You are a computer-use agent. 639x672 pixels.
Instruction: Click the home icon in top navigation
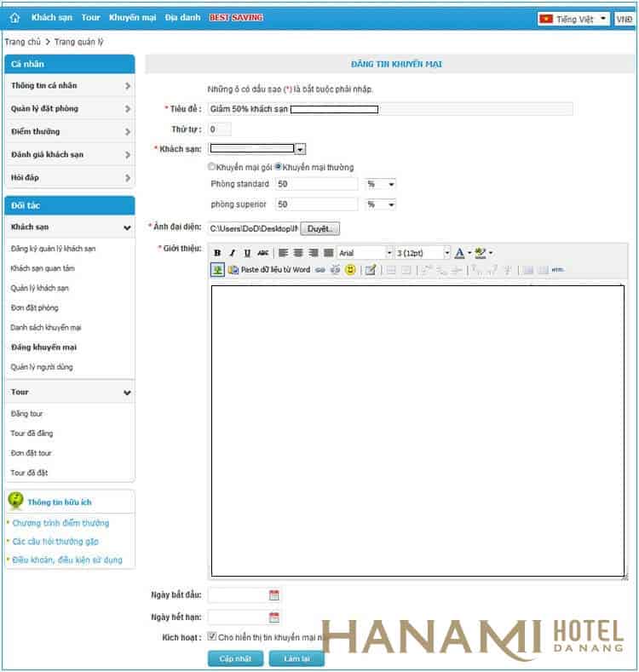coord(14,18)
